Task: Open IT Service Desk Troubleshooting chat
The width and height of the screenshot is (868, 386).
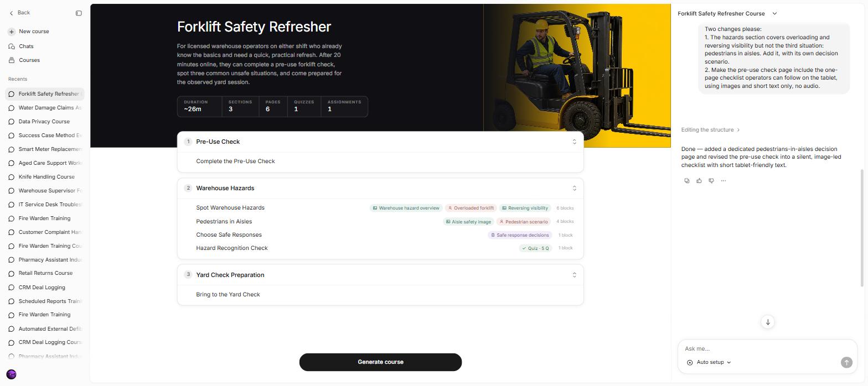Action: click(45, 205)
